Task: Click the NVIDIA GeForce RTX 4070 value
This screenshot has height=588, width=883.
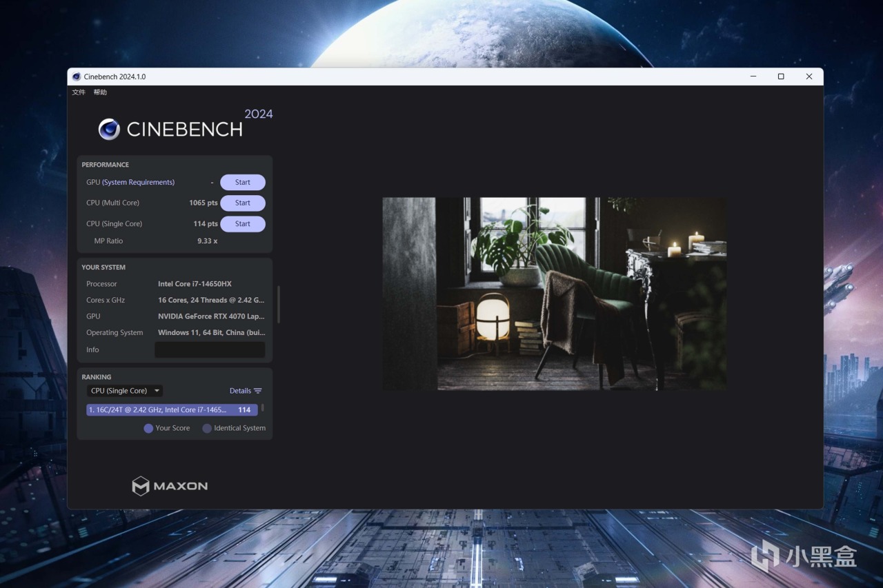Action: click(x=211, y=316)
